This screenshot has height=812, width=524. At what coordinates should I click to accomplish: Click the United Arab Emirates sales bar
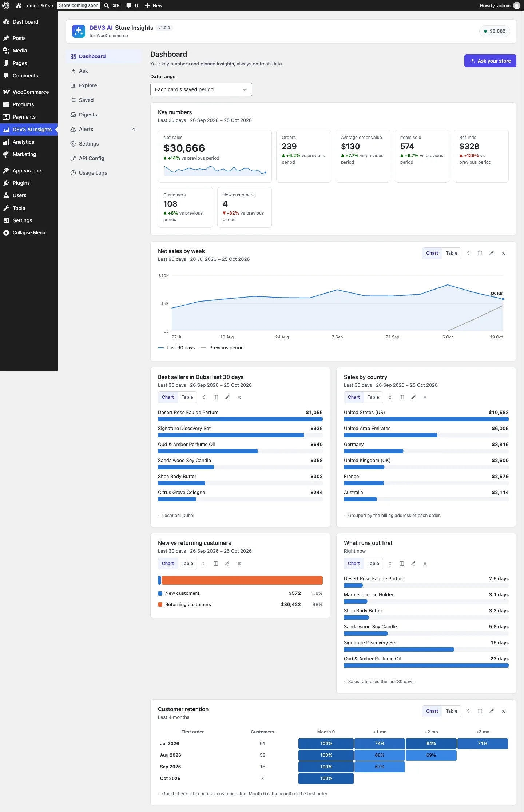390,435
